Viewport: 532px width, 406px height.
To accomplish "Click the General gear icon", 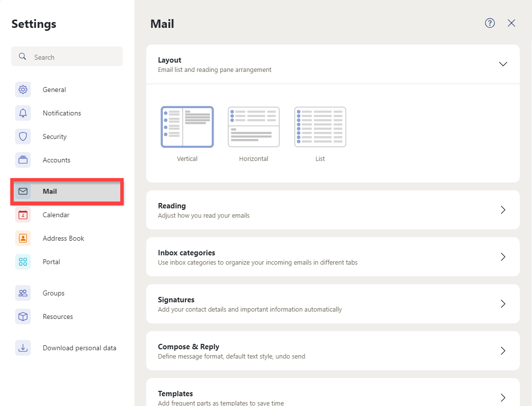I will coord(22,90).
